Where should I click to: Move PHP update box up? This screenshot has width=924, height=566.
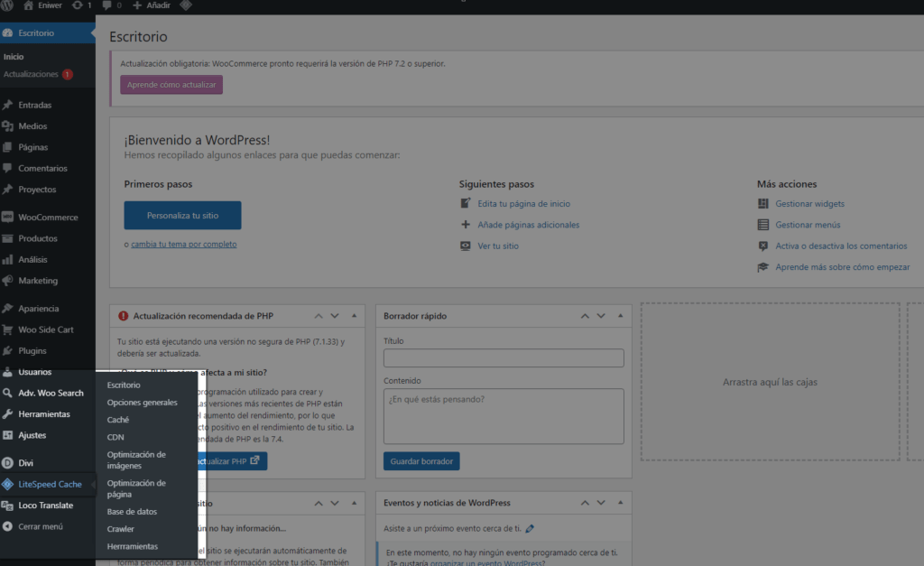[319, 316]
